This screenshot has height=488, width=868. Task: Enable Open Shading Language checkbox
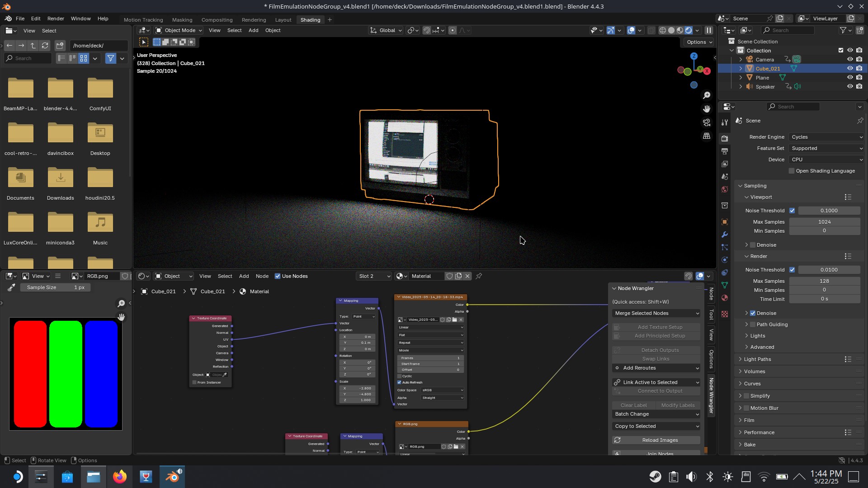[792, 171]
